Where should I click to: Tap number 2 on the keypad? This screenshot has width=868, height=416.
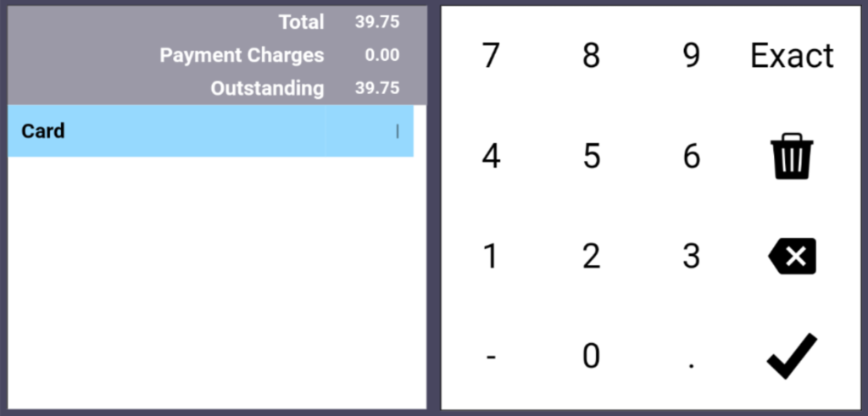(x=592, y=256)
